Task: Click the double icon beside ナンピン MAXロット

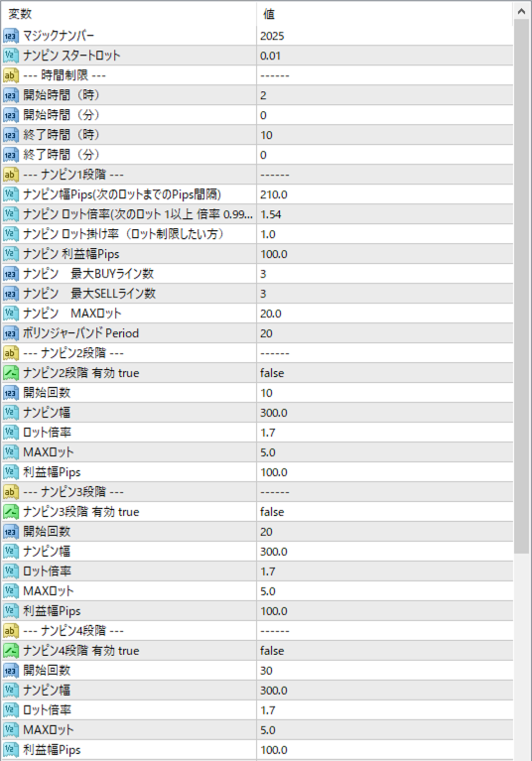Action: 11,314
